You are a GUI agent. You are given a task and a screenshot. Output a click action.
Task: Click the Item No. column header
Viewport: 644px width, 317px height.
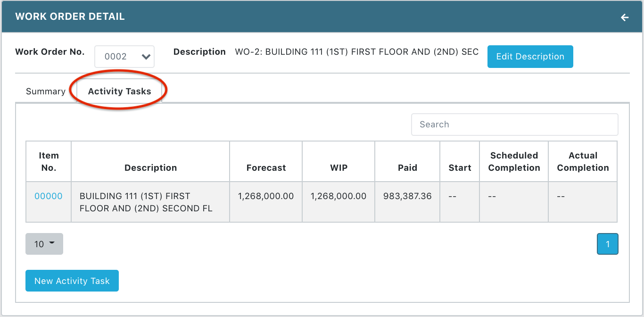49,161
